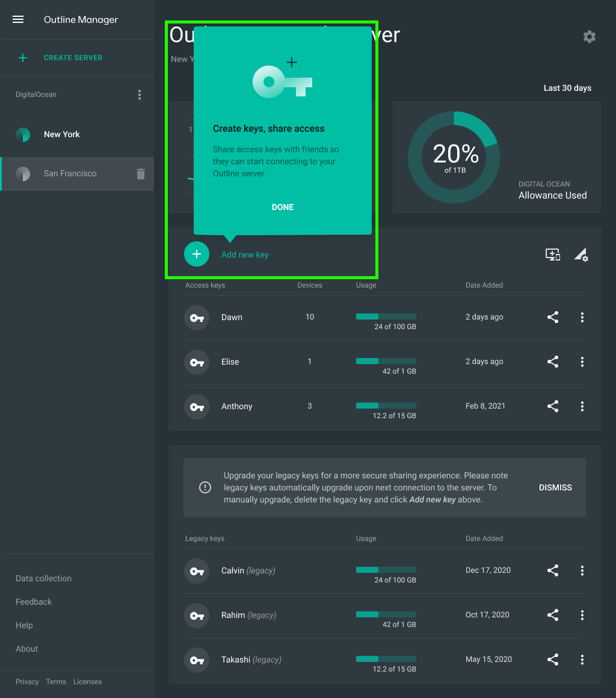The image size is (616, 698).
Task: Click DONE in the tooltip popup
Action: pos(283,207)
